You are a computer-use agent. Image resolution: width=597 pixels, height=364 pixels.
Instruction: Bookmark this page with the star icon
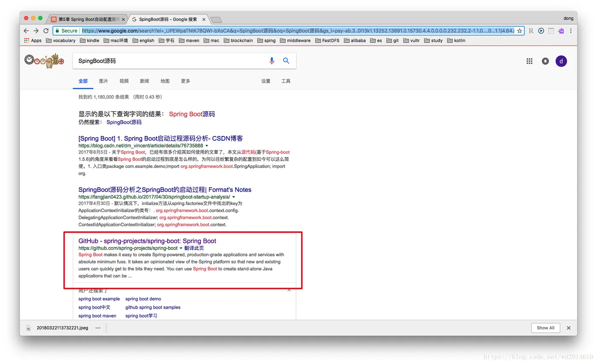[519, 31]
